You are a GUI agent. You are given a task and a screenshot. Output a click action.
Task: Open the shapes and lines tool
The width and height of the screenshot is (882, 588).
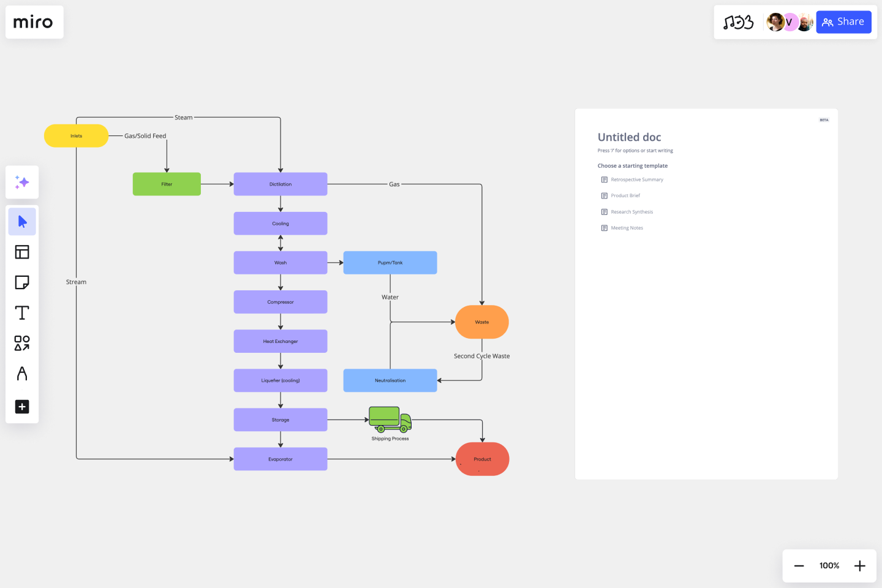pyautogui.click(x=22, y=343)
